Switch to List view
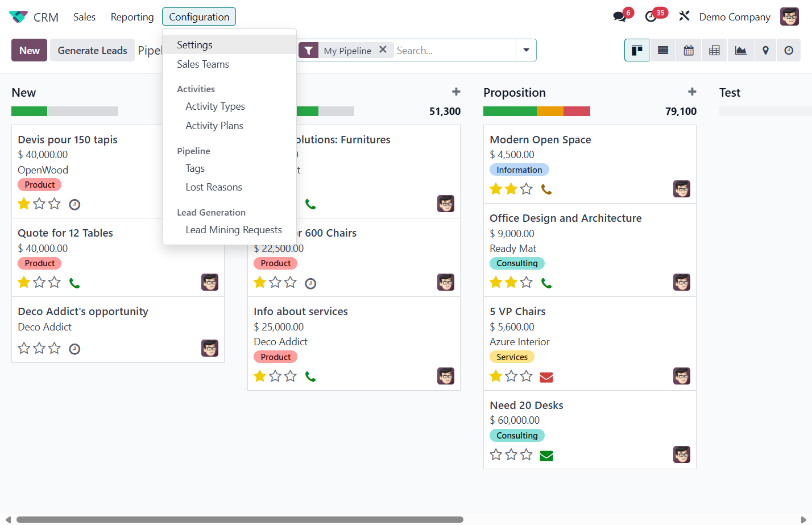This screenshot has width=812, height=525. pyautogui.click(x=663, y=50)
